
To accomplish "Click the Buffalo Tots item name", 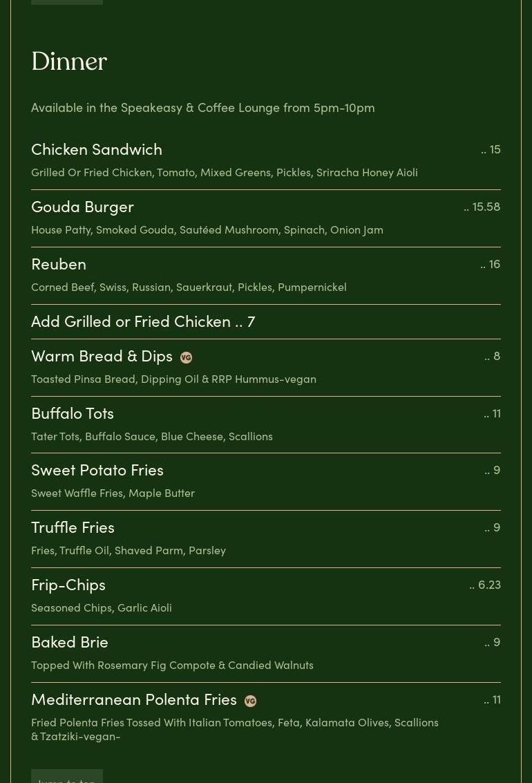I will tap(73, 413).
